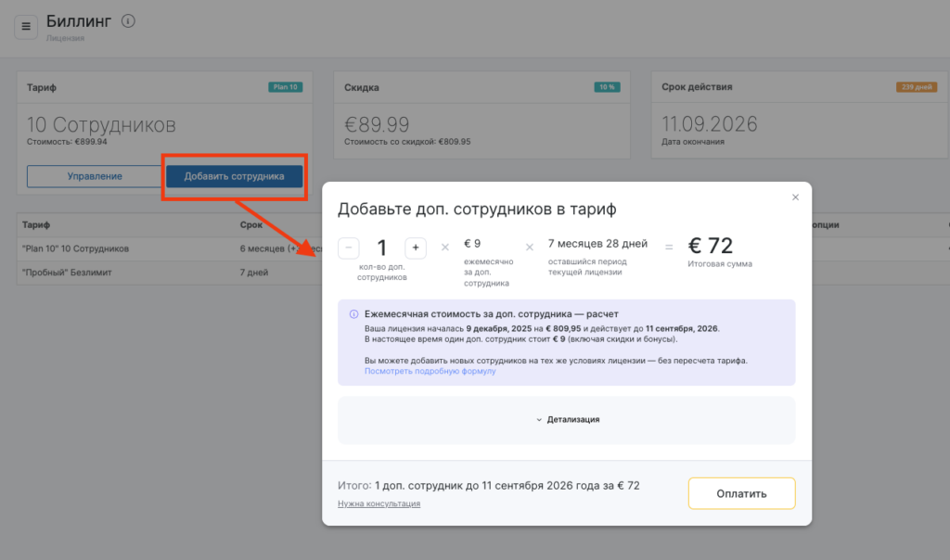The width and height of the screenshot is (950, 560).
Task: Click the info icon in calculation notice
Action: coord(353,314)
